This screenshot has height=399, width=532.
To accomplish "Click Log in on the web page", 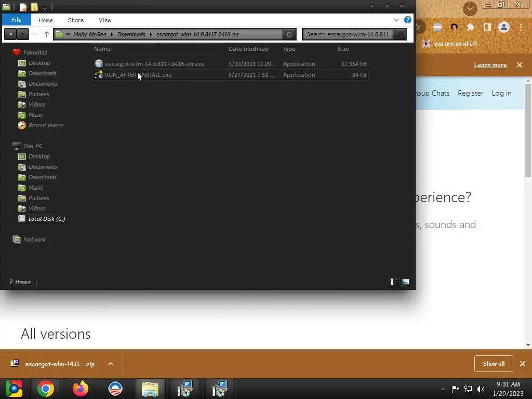I will pos(501,93).
